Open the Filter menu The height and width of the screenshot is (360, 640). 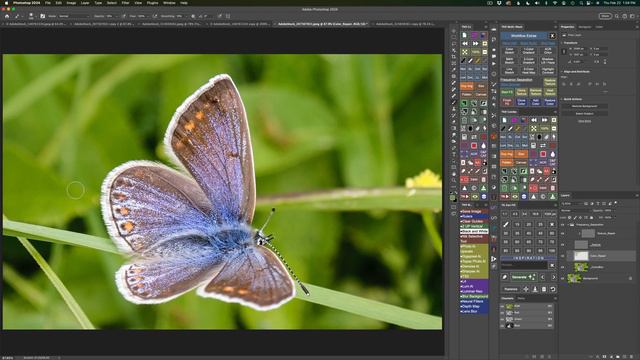pos(125,3)
